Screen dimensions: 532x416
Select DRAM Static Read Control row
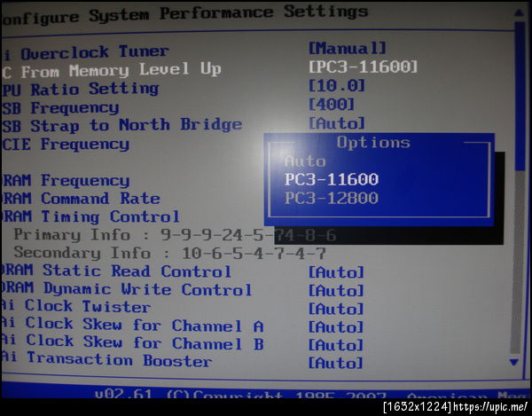116,271
